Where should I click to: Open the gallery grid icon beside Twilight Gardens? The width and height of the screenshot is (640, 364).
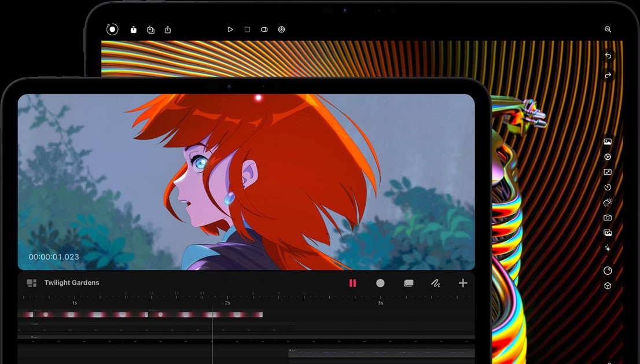click(x=32, y=283)
